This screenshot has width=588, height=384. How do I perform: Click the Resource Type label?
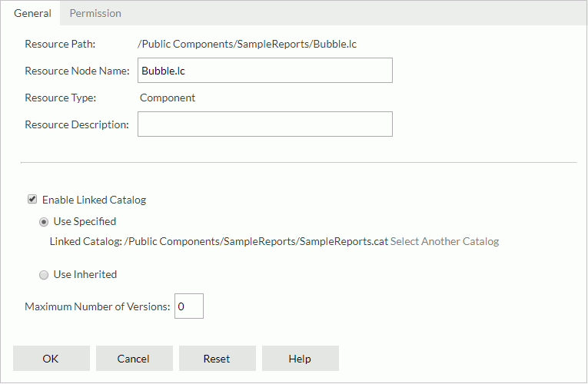pos(61,98)
